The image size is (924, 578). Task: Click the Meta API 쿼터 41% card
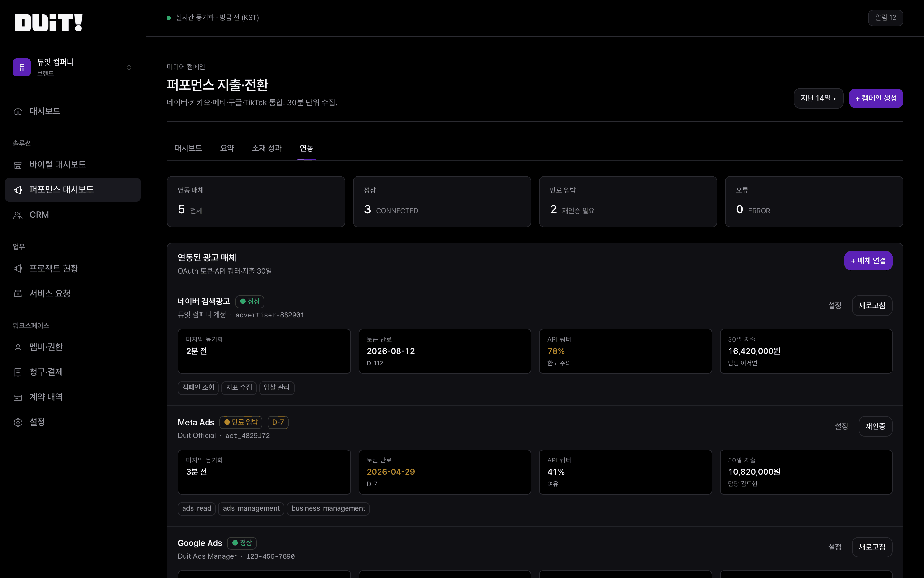tap(625, 472)
